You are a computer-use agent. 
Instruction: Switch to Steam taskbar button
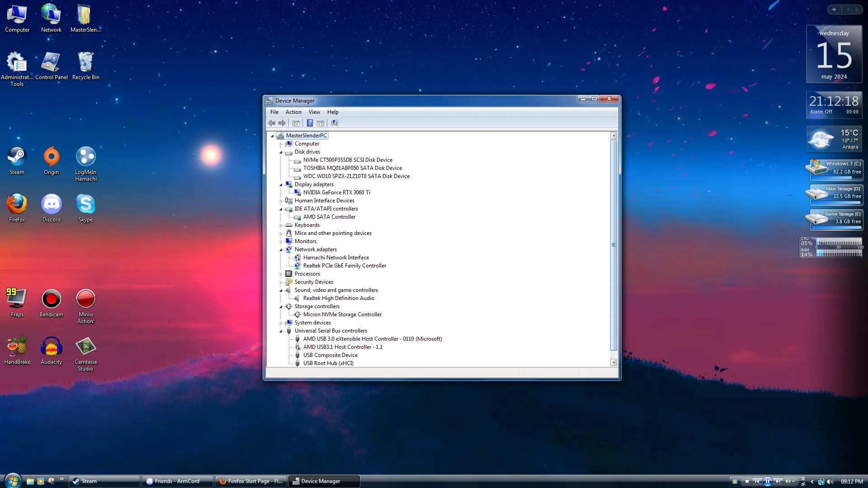pyautogui.click(x=104, y=481)
